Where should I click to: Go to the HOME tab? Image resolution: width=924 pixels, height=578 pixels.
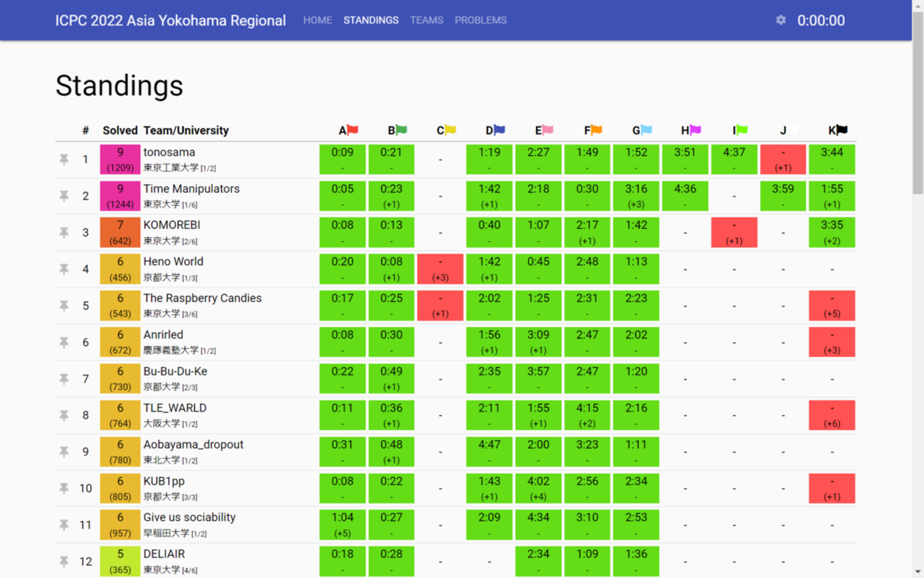[x=317, y=20]
